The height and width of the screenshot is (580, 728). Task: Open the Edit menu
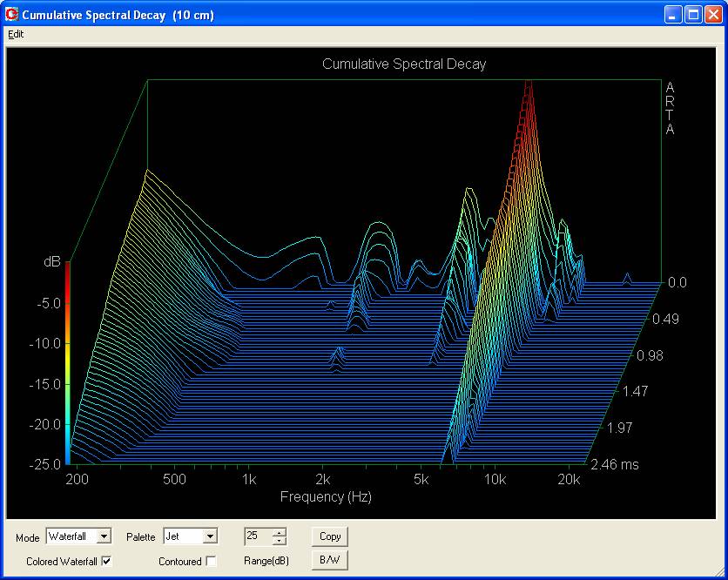pyautogui.click(x=16, y=35)
